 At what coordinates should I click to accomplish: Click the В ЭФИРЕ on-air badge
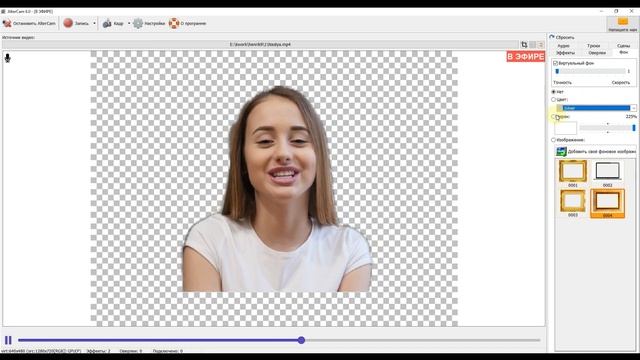click(526, 56)
